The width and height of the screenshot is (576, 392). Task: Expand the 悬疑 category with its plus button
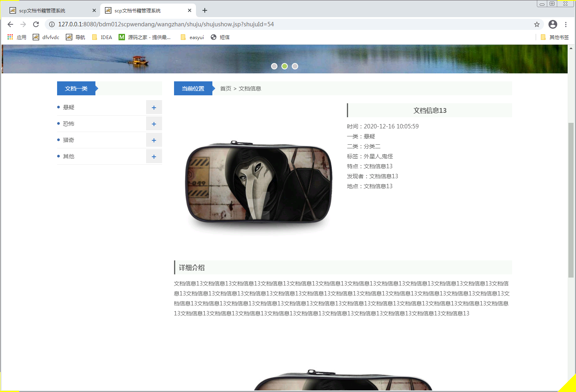pyautogui.click(x=154, y=107)
